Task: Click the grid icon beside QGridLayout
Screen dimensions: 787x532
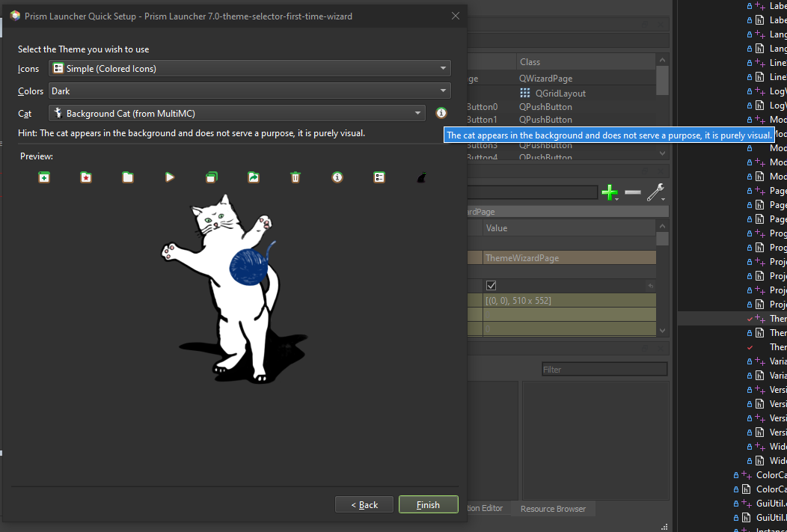Action: click(x=525, y=93)
